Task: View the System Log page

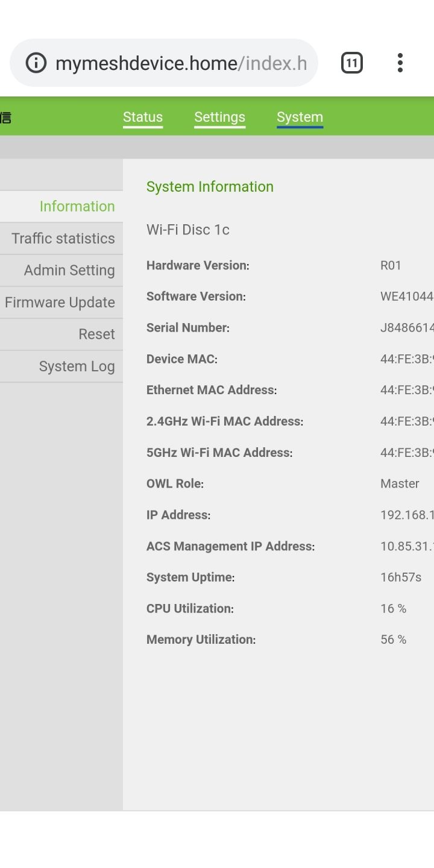Action: tap(61, 366)
